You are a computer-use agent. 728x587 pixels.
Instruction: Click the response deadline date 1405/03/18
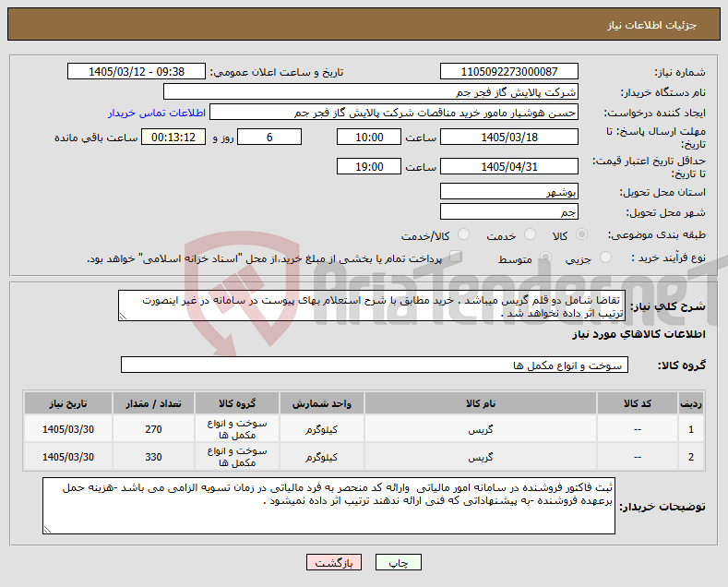tap(508, 137)
